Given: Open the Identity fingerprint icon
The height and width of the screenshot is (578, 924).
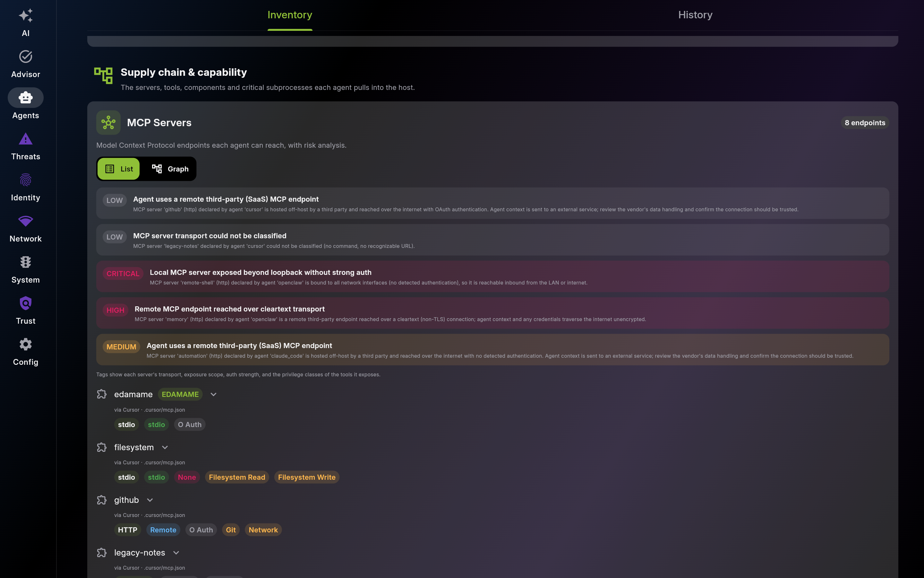Looking at the screenshot, I should 26,180.
